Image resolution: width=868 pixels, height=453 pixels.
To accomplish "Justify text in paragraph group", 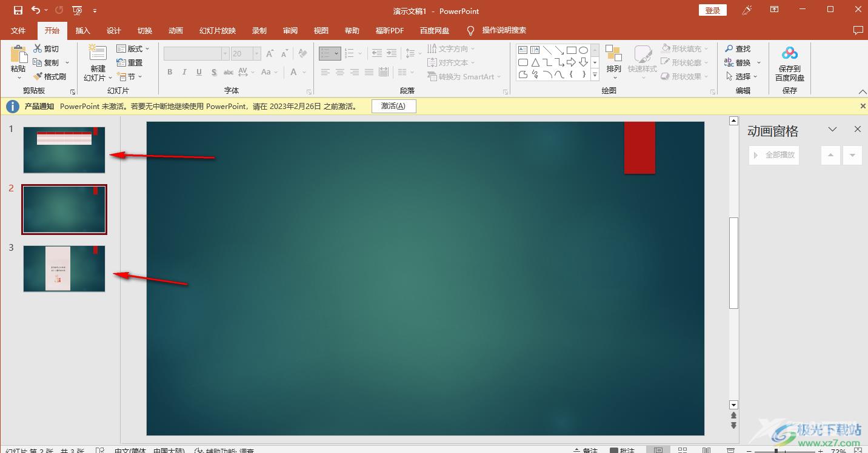I will [x=369, y=72].
